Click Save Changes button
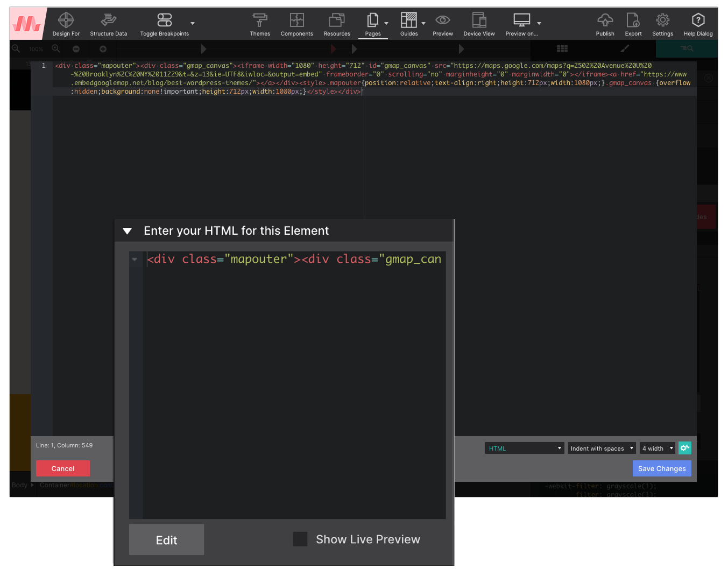This screenshot has height=582, width=728. coord(662,468)
